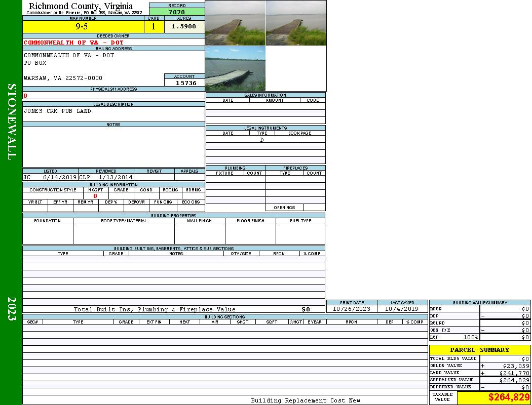Screen dimensions: 532x405
Task: Click the last saved date 10/4/2019
Action: (x=402, y=309)
